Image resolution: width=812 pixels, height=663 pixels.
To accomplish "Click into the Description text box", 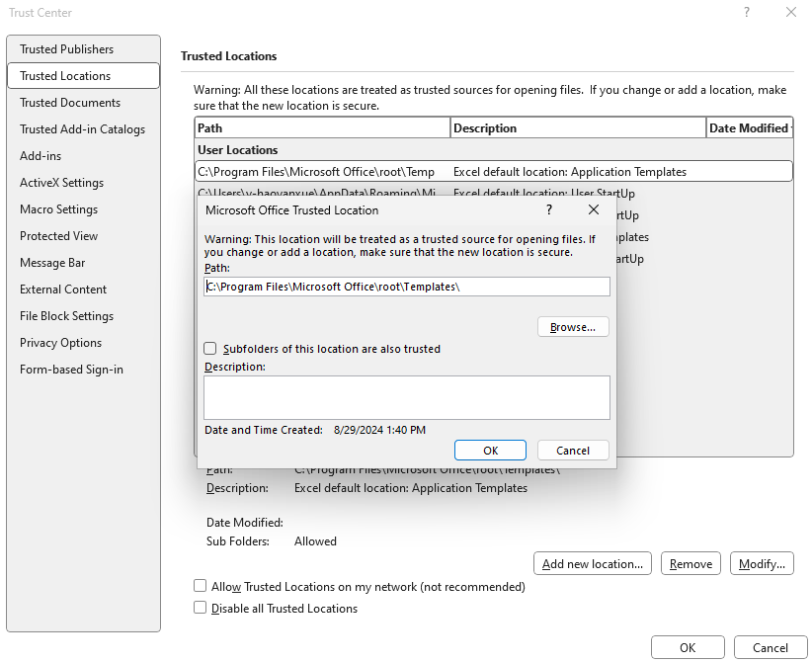I will pyautogui.click(x=407, y=398).
